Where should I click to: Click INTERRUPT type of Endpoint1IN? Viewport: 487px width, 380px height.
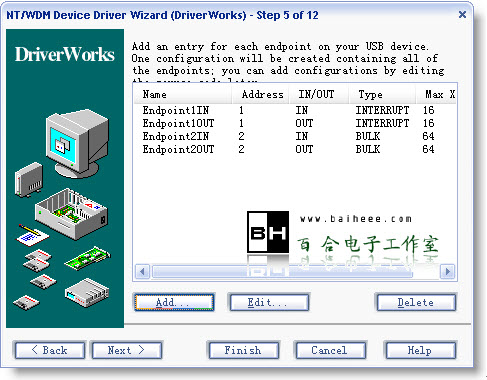click(382, 110)
